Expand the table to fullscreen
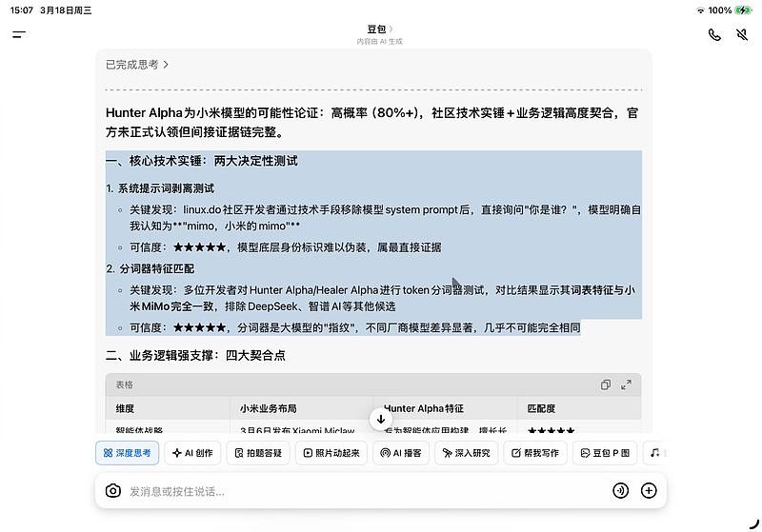Image resolution: width=762 pixels, height=532 pixels. (x=627, y=384)
